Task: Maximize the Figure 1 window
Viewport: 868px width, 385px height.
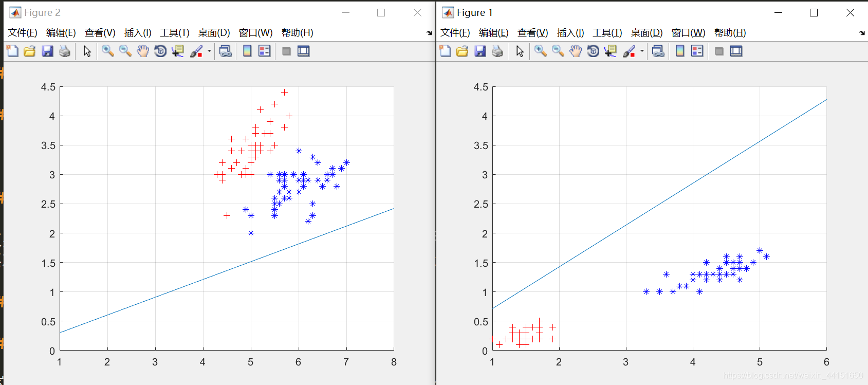Action: click(814, 12)
